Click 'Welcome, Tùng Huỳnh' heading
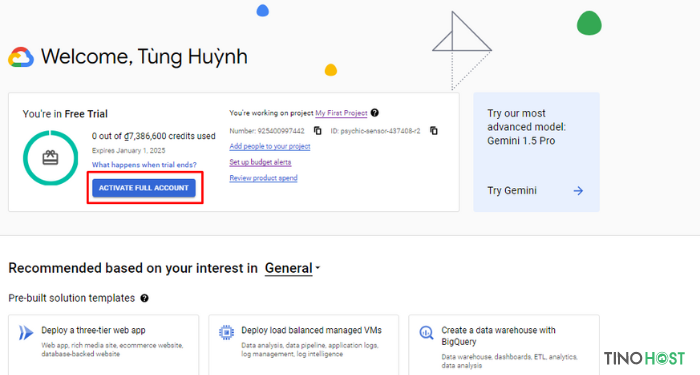The height and width of the screenshot is (375, 700). [144, 57]
